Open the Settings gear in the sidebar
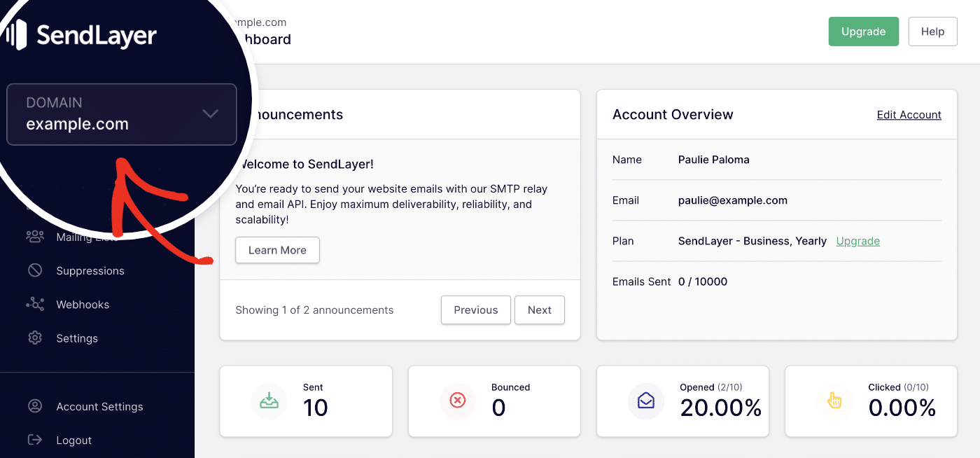Viewport: 980px width, 458px height. pyautogui.click(x=35, y=338)
